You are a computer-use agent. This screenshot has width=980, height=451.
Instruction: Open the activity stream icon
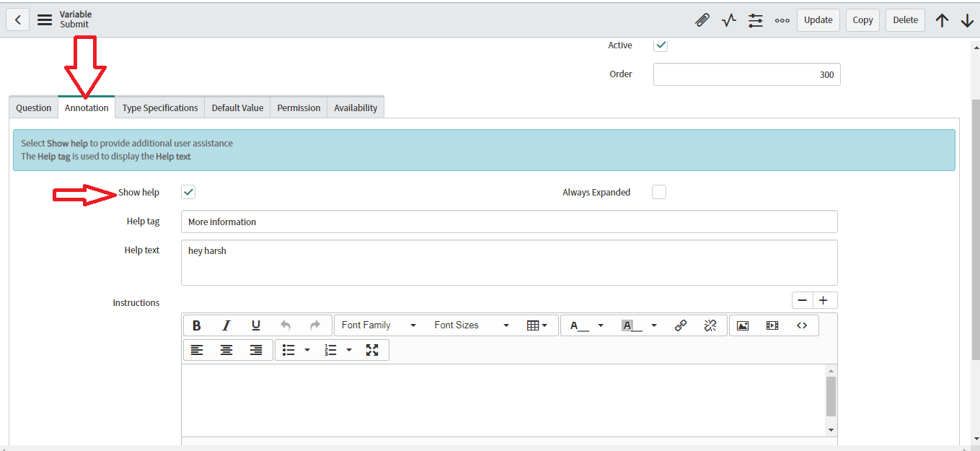pyautogui.click(x=729, y=20)
